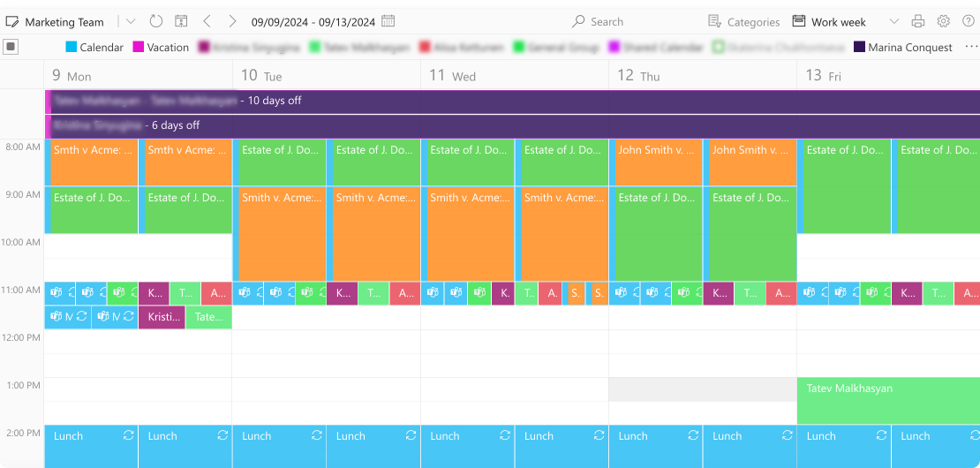980x468 pixels.
Task: Refresh the calendar with the circular arrow icon
Action: point(156,21)
